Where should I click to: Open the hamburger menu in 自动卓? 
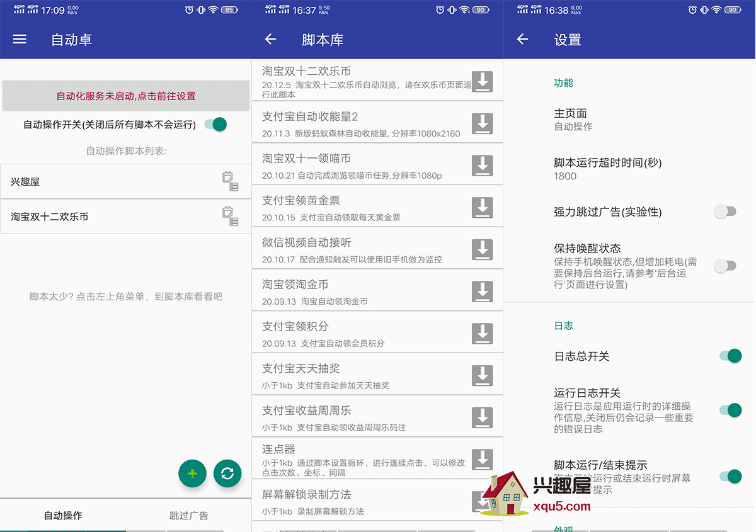point(20,40)
